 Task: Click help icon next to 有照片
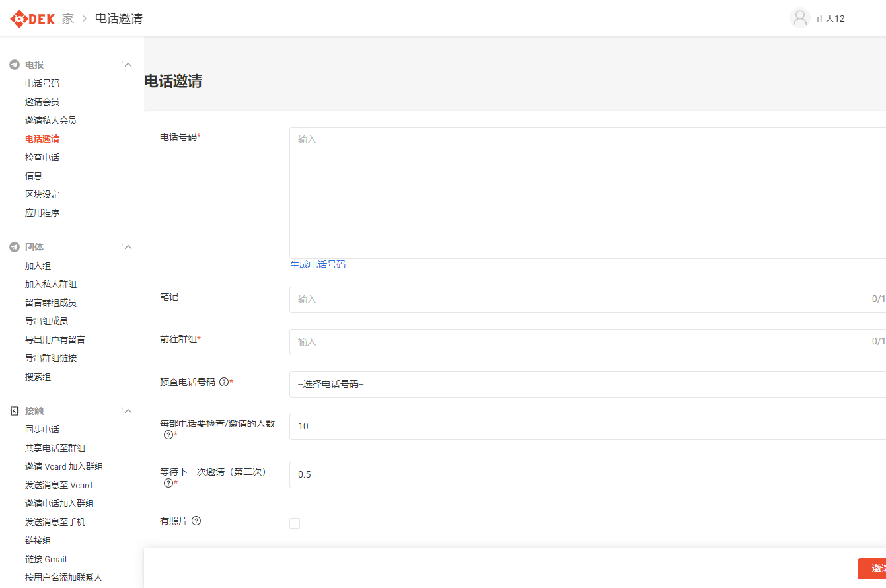[196, 521]
